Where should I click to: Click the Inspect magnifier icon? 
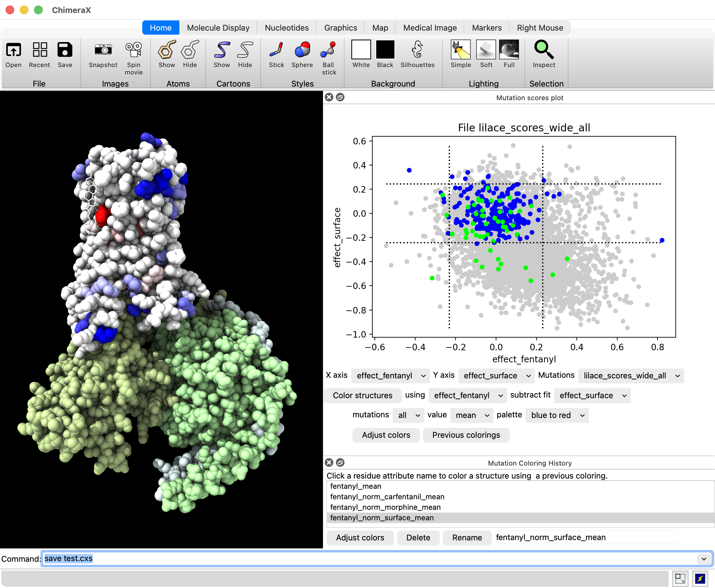pyautogui.click(x=544, y=50)
